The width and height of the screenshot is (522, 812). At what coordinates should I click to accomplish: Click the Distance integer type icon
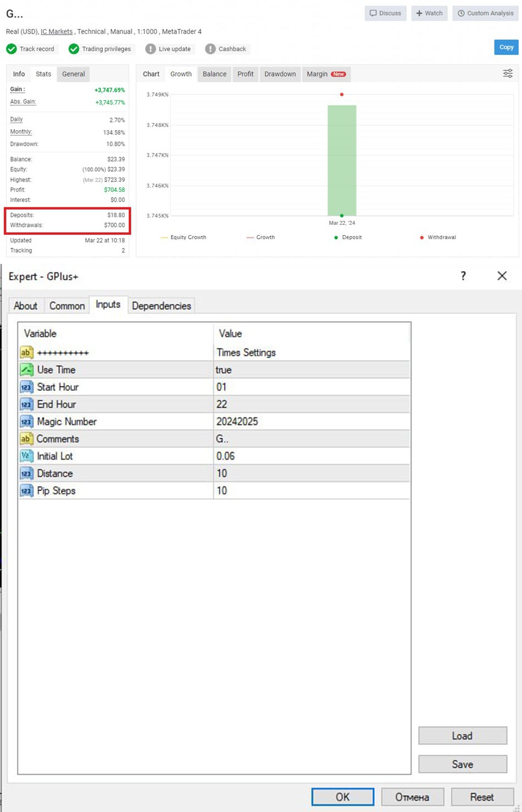[26, 473]
